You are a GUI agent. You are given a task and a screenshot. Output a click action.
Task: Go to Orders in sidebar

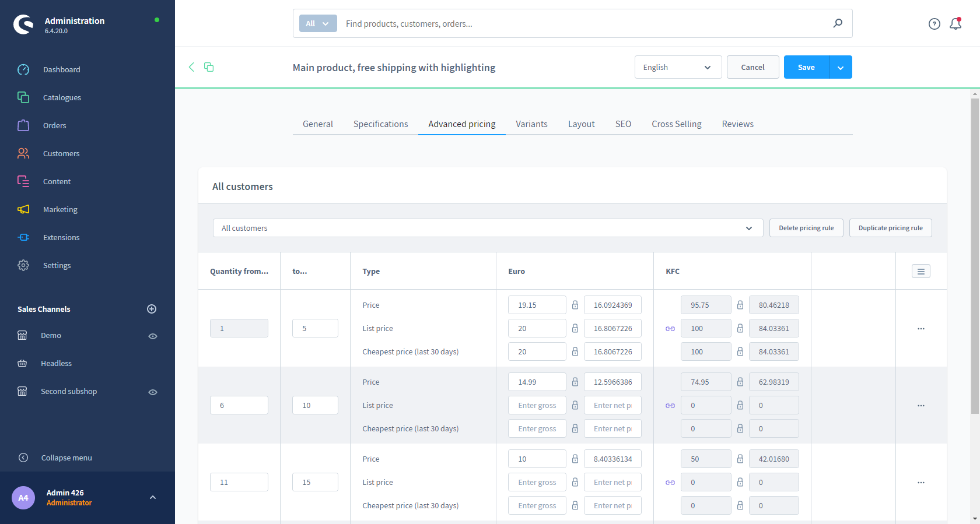coord(54,125)
